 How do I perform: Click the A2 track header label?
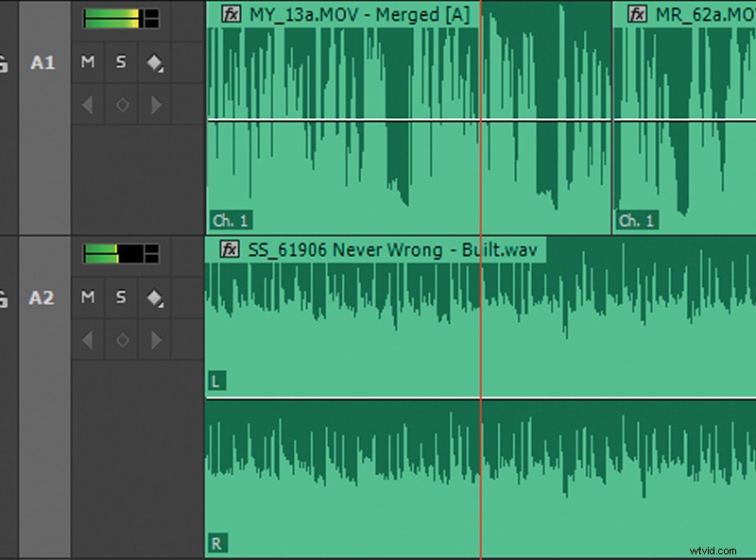tap(42, 297)
